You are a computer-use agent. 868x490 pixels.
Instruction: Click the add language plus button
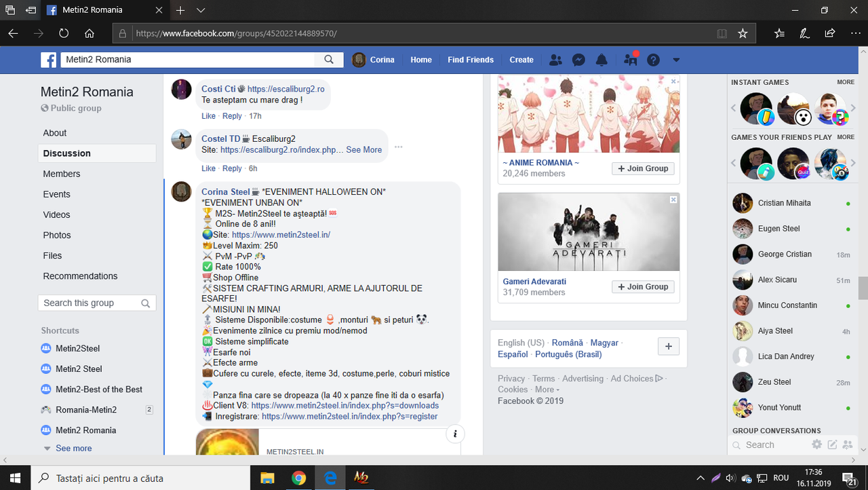click(x=668, y=346)
